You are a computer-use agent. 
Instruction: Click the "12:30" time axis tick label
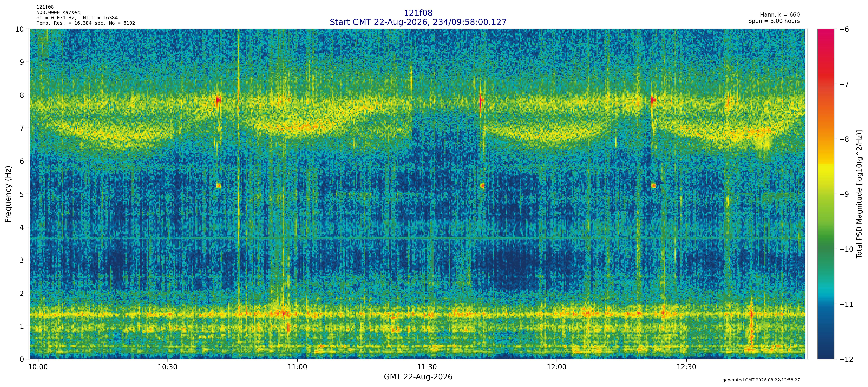[686, 367]
